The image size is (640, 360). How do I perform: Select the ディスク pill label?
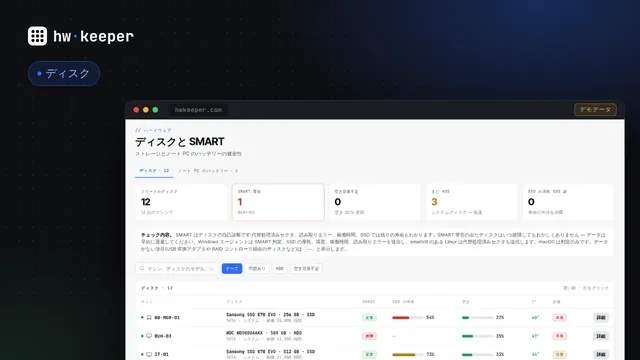[64, 73]
